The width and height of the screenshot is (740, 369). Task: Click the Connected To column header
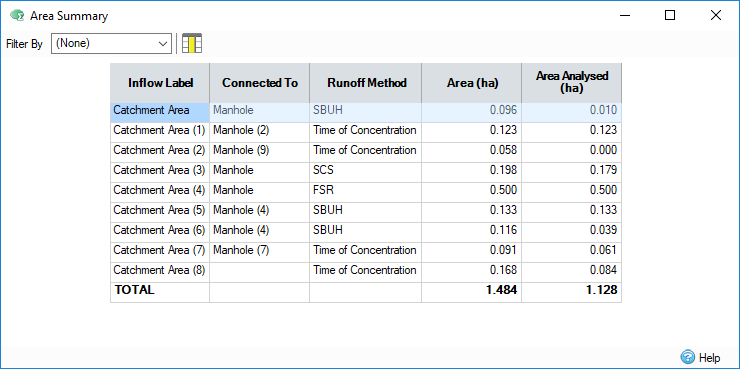(260, 83)
